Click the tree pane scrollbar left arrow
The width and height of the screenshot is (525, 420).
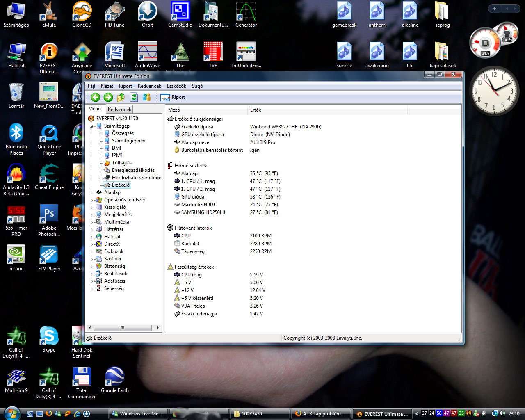90,328
